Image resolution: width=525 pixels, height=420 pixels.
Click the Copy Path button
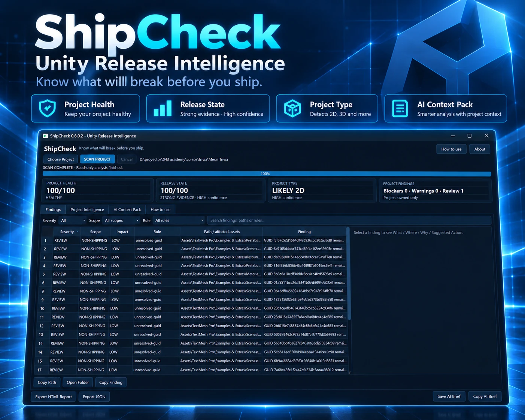click(47, 382)
